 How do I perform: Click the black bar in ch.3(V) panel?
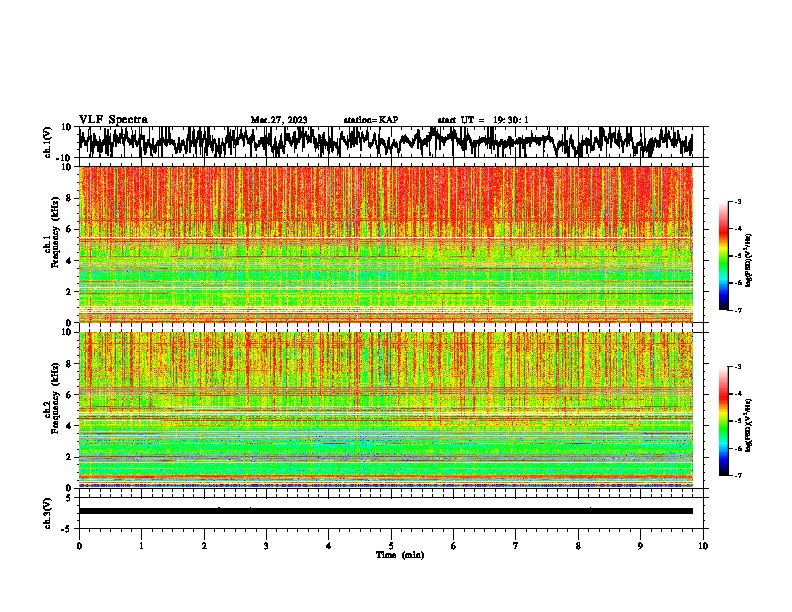click(386, 511)
